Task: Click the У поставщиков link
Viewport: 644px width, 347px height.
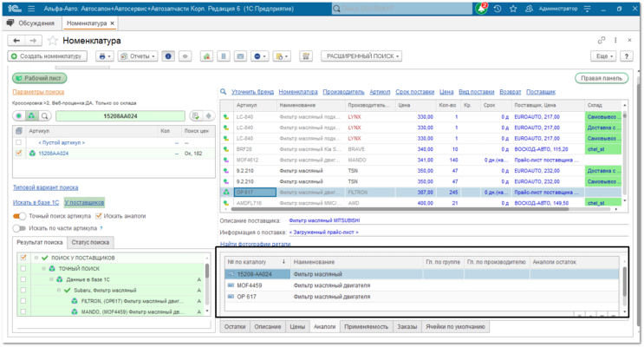Action: click(x=84, y=202)
